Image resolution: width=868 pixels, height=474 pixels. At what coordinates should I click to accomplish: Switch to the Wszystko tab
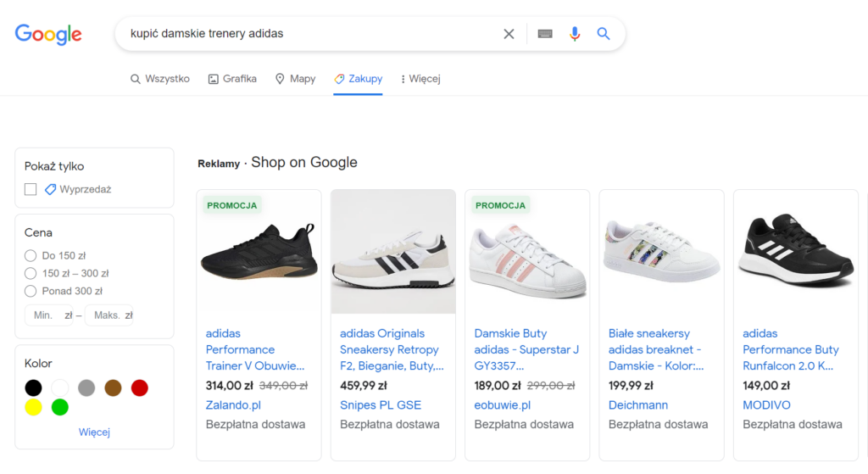point(160,79)
